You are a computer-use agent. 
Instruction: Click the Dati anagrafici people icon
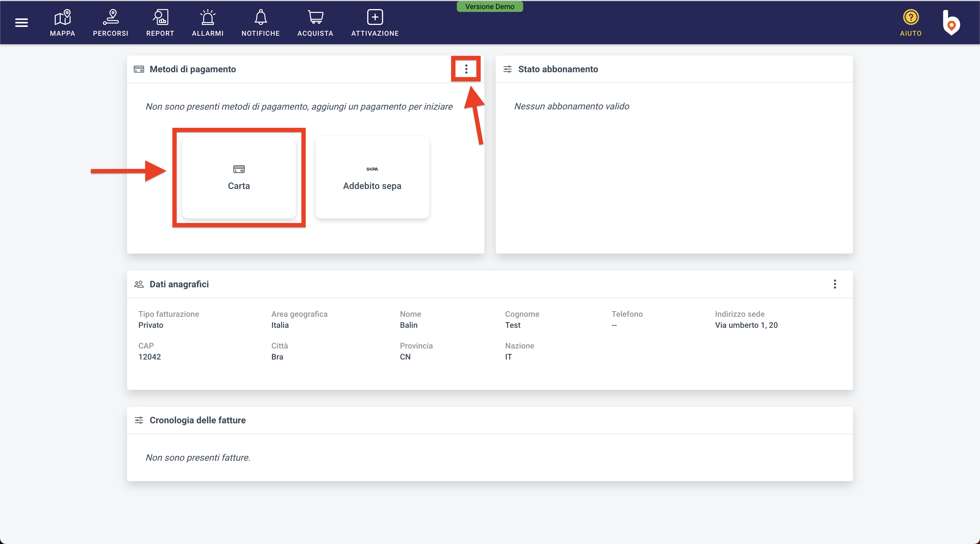coord(139,284)
